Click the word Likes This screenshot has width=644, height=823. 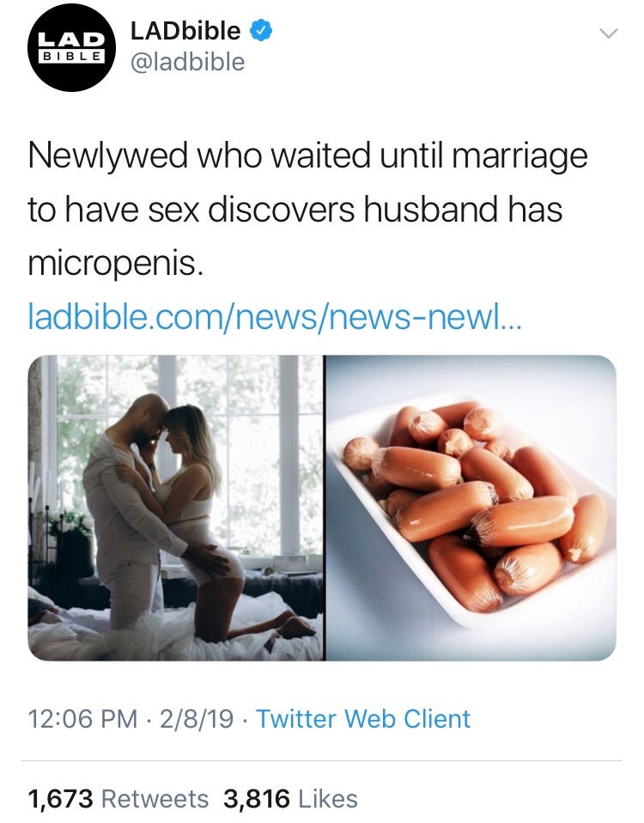[328, 799]
